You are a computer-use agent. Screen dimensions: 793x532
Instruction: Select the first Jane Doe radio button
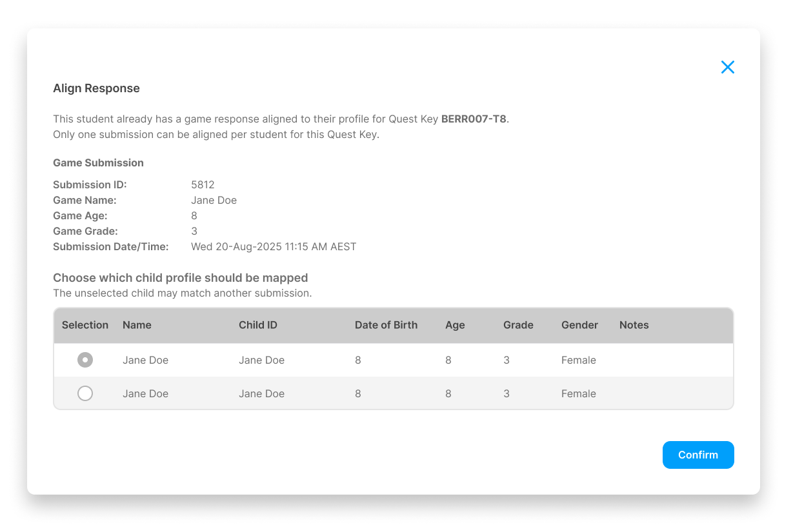pos(85,360)
